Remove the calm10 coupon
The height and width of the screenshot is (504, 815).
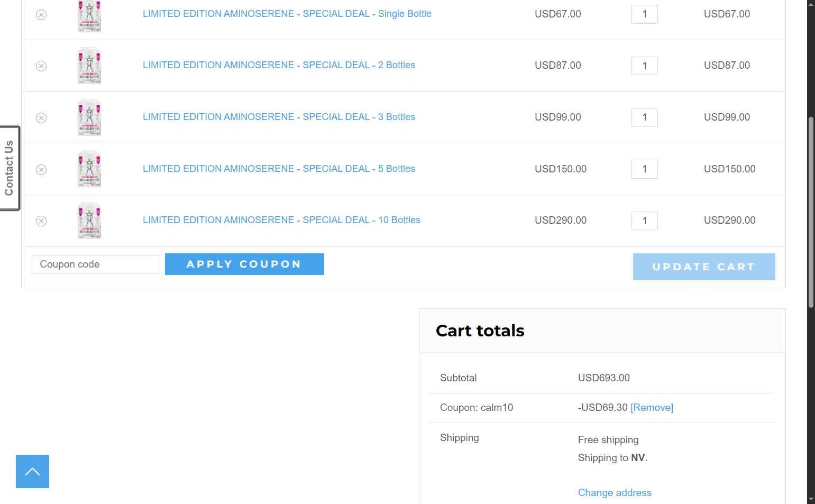click(x=652, y=408)
